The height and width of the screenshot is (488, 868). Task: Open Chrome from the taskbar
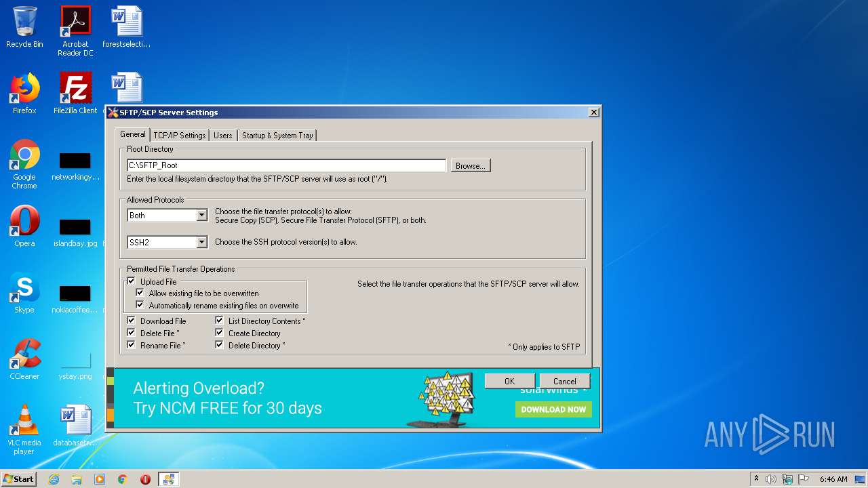[x=123, y=479]
